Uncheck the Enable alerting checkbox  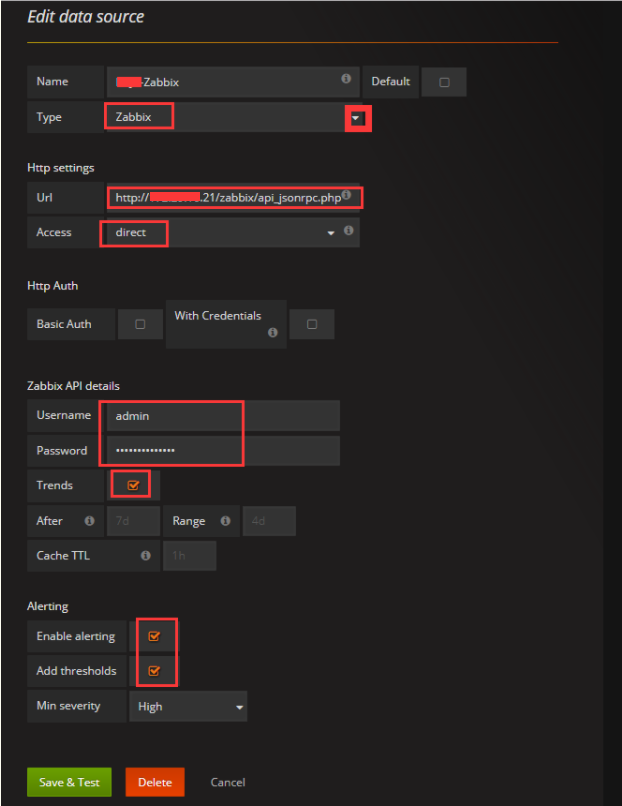[x=154, y=636]
